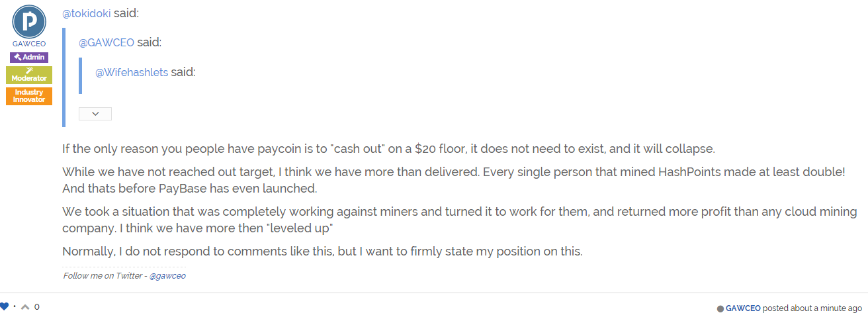Click the outer quote's blue border bar

(64, 77)
